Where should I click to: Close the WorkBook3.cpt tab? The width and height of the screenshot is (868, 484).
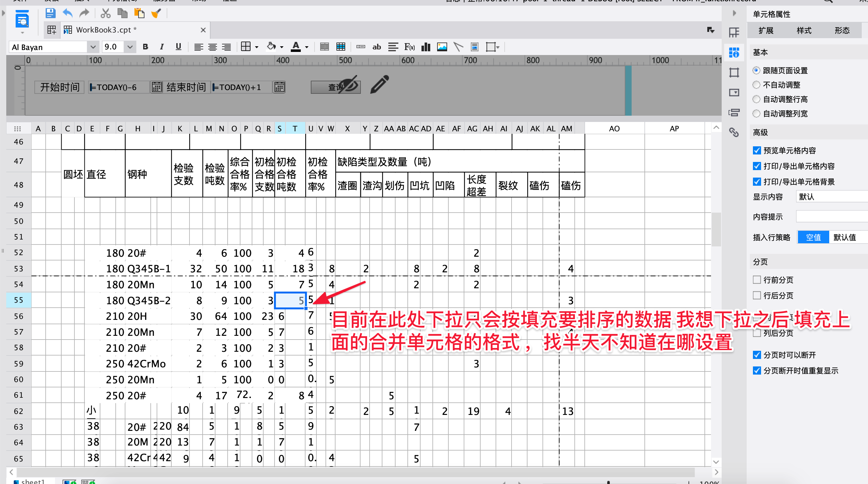click(203, 30)
